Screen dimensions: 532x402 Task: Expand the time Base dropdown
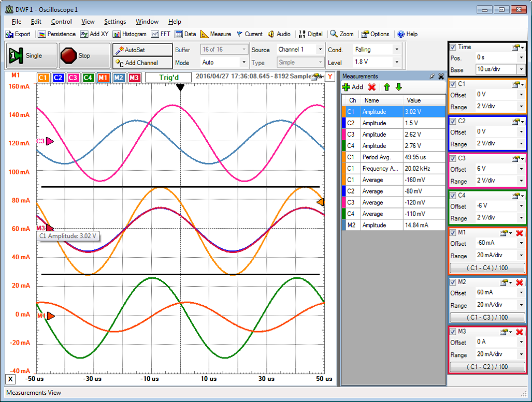coord(521,69)
